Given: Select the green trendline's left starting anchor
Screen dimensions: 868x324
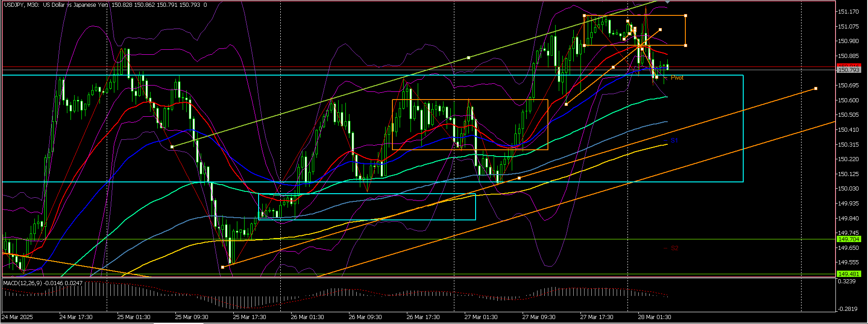Looking at the screenshot, I should (x=172, y=147).
